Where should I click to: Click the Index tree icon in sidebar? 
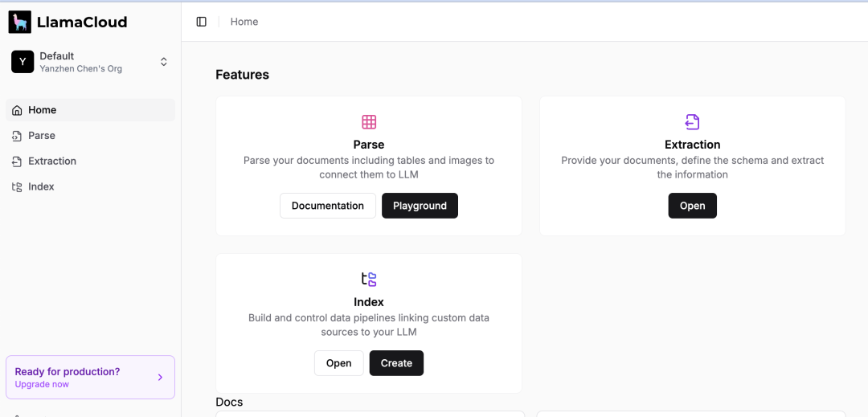(x=17, y=186)
